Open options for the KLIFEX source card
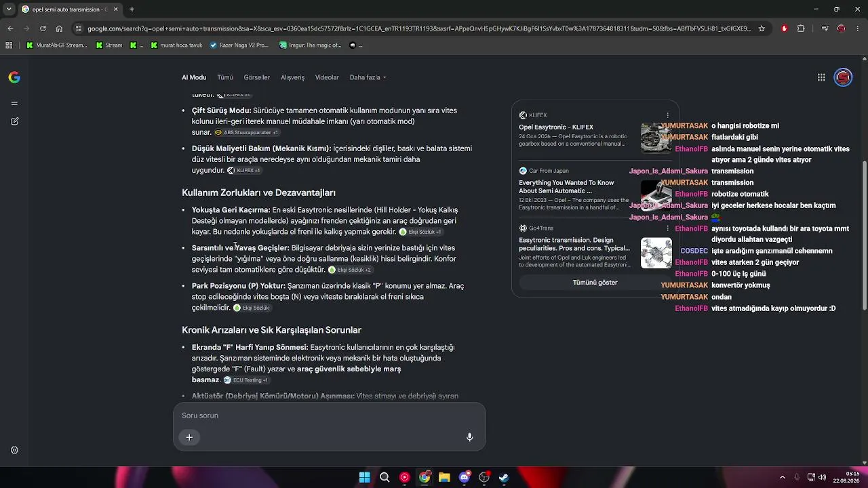The width and height of the screenshot is (868, 488). [668, 115]
